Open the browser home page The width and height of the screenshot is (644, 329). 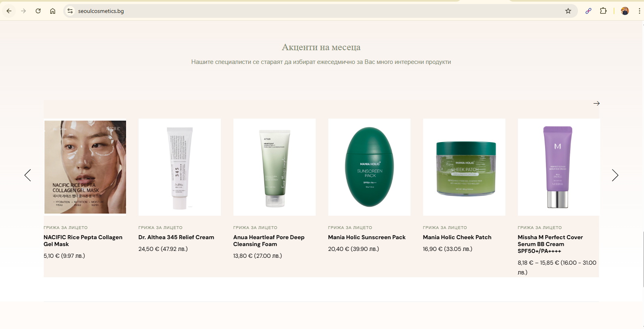[53, 11]
